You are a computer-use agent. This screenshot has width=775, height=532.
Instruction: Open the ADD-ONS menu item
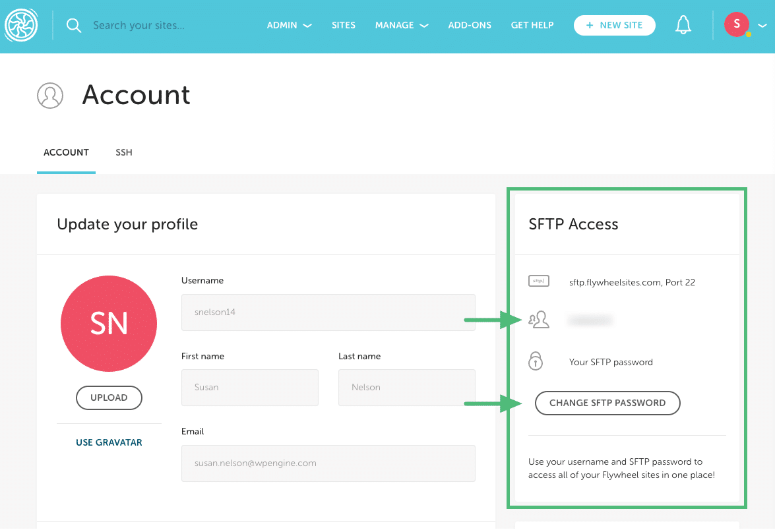470,25
